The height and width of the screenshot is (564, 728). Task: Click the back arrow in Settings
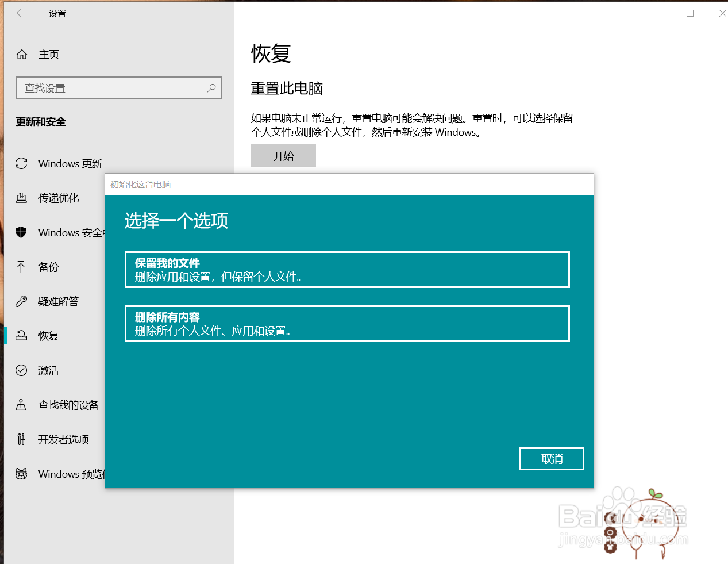(x=21, y=13)
